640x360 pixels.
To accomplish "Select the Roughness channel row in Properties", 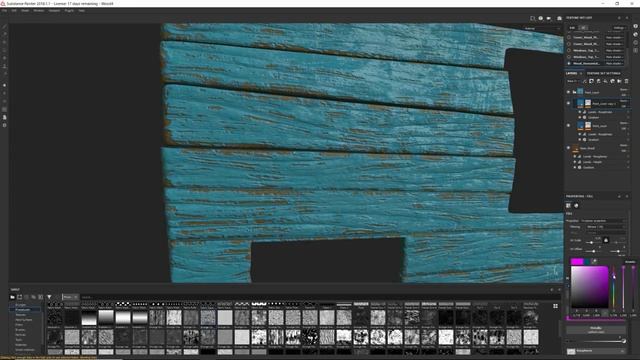I will click(x=596, y=351).
